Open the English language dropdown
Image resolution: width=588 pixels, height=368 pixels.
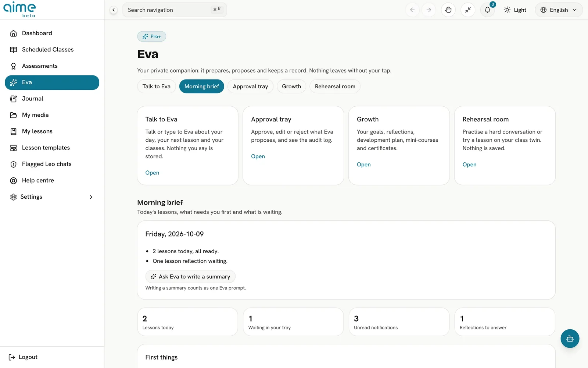coord(559,10)
